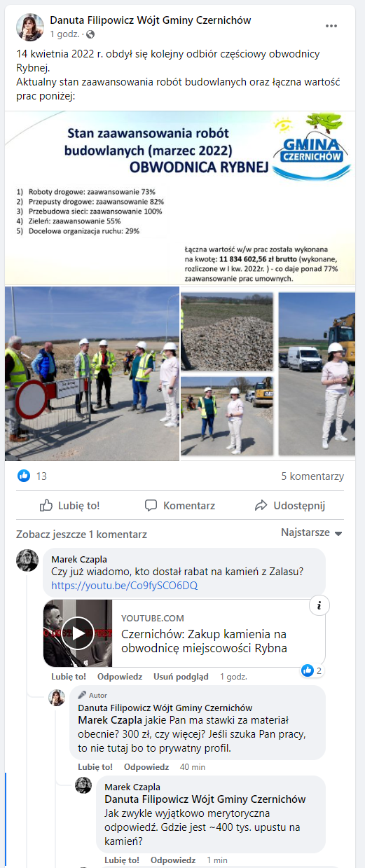Open Danuta Filipowicz profile picture at post header
The image size is (365, 868).
pos(29,27)
